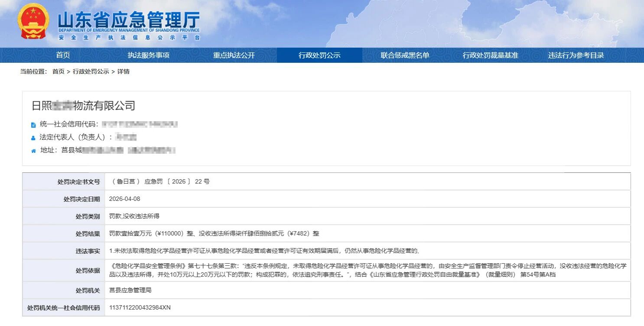The image size is (644, 326).
Task: Select the highlighted 行政处罚公示 navigation tab
Action: point(319,55)
